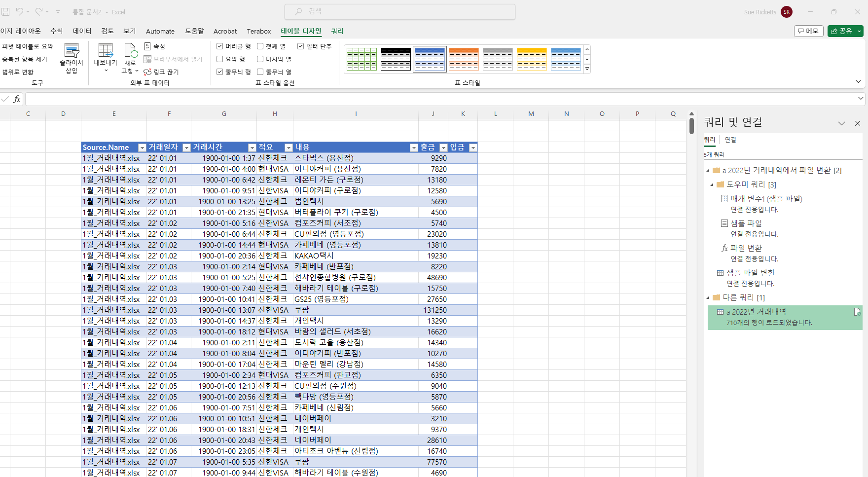Click the formula bar input field
868x477 pixels.
pos(441,99)
